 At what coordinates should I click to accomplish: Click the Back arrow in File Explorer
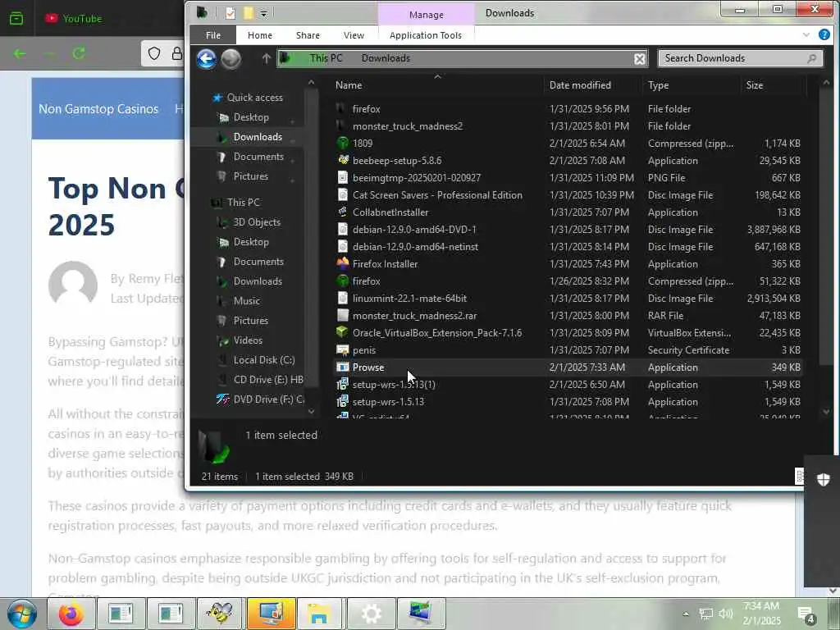click(x=206, y=58)
